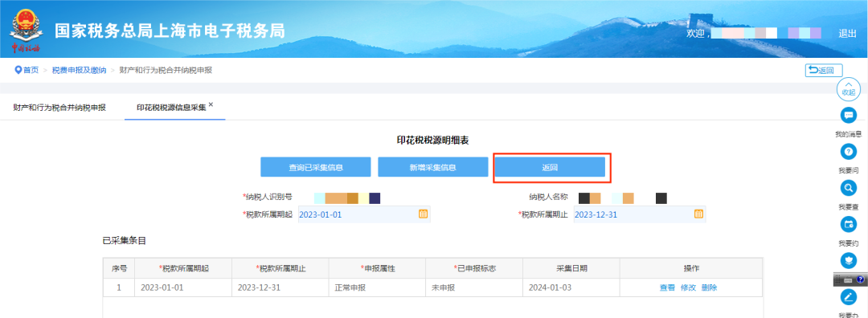The image size is (868, 318).
Task: Click the 国家税务总局上海市电子税务局 title
Action: tap(170, 31)
